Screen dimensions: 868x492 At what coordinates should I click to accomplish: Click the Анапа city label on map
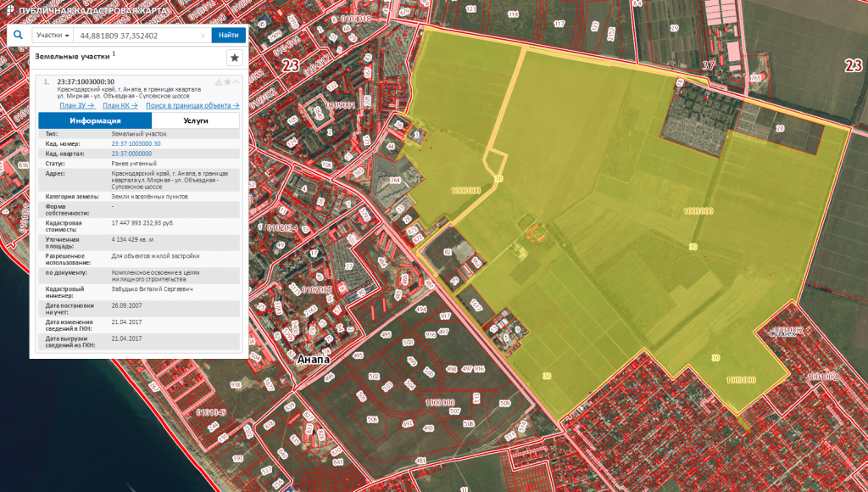tap(314, 359)
